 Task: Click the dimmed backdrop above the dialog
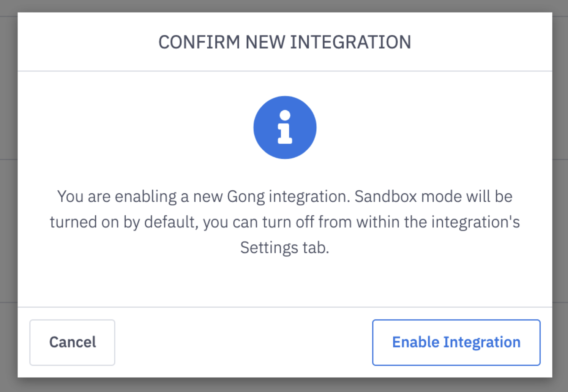[285, 6]
